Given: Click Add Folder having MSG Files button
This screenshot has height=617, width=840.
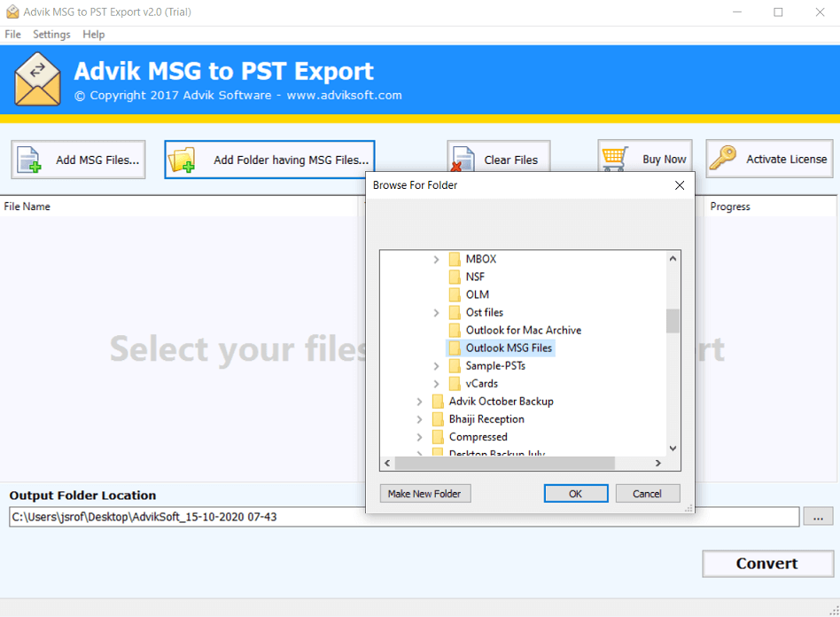Looking at the screenshot, I should [x=269, y=160].
